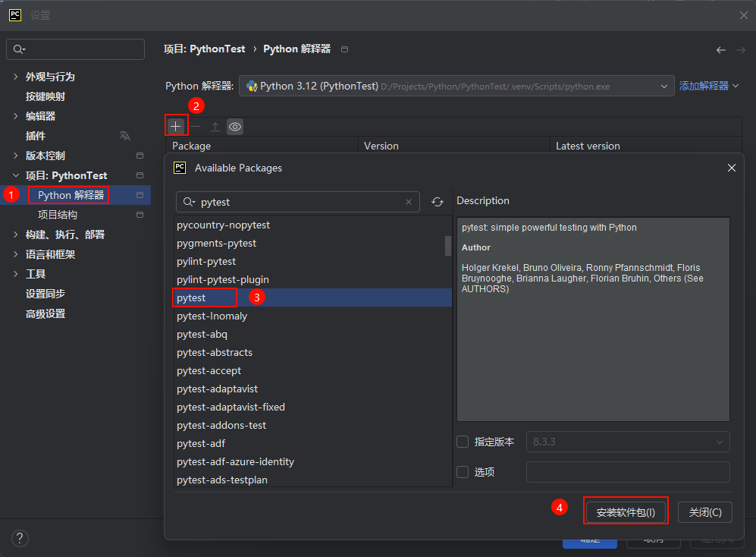Click the remove package minus icon
Viewport: 756px width, 557px height.
pyautogui.click(x=196, y=127)
